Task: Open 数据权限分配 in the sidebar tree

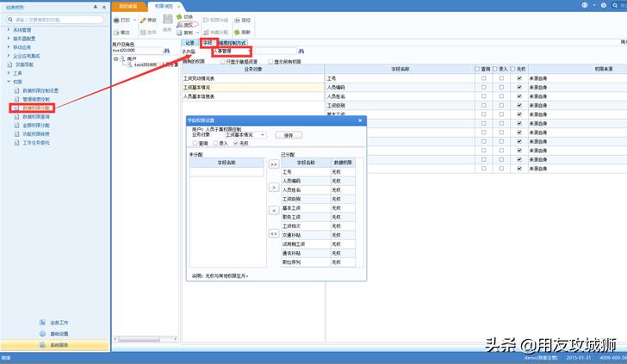Action: [36, 108]
